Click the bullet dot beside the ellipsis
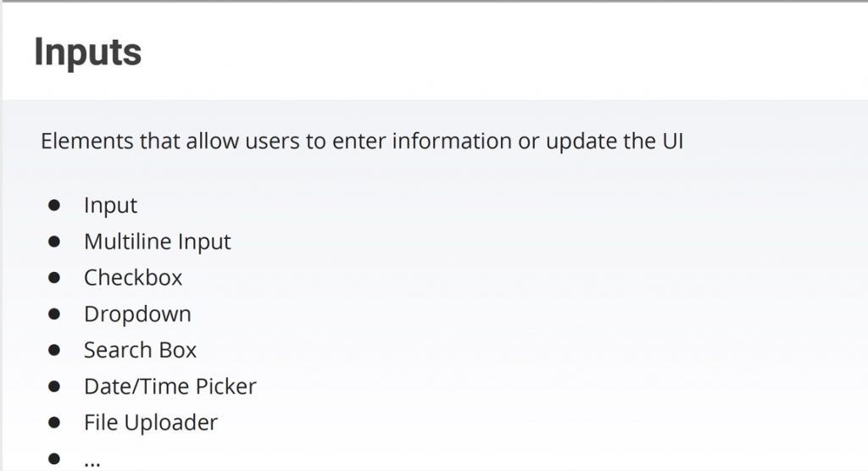This screenshot has width=868, height=471. (53, 458)
